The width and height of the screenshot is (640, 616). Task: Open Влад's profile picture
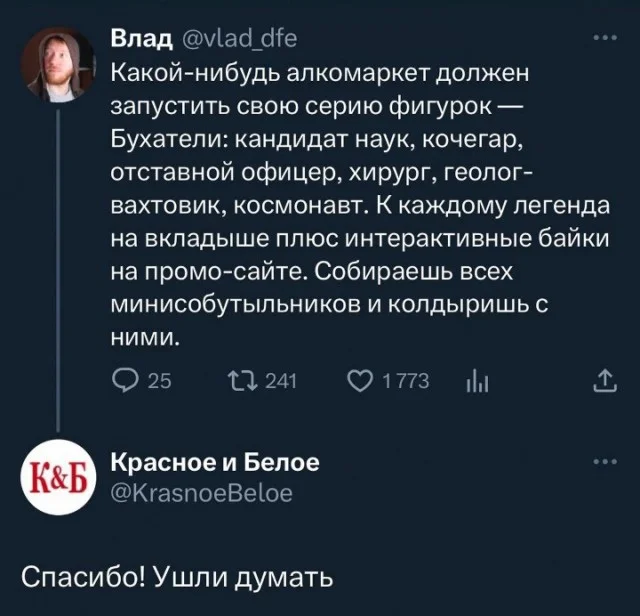tap(57, 61)
